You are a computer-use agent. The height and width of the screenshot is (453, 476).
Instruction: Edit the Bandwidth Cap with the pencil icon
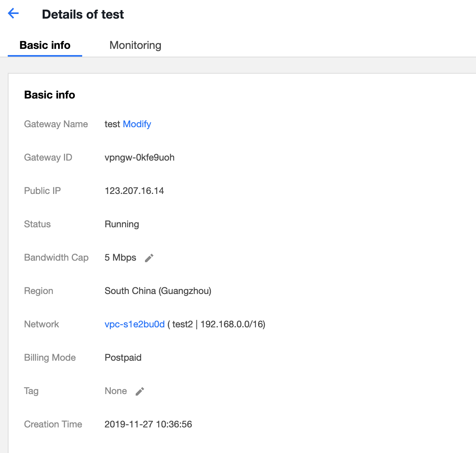click(149, 258)
